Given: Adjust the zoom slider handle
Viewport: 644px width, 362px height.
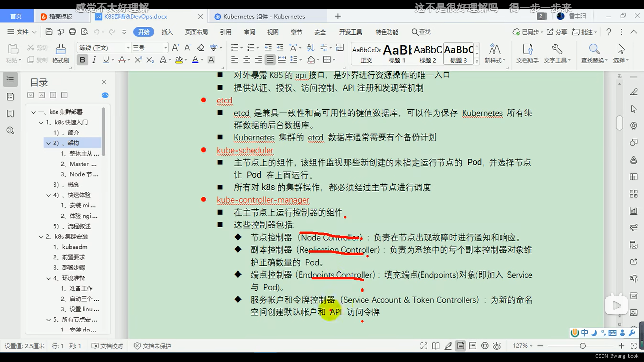Looking at the screenshot, I should [583, 346].
